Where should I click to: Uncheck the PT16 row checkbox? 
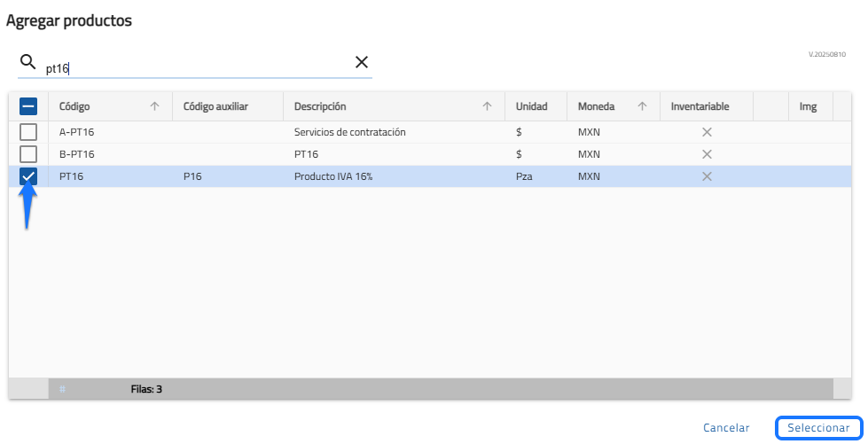[28, 176]
